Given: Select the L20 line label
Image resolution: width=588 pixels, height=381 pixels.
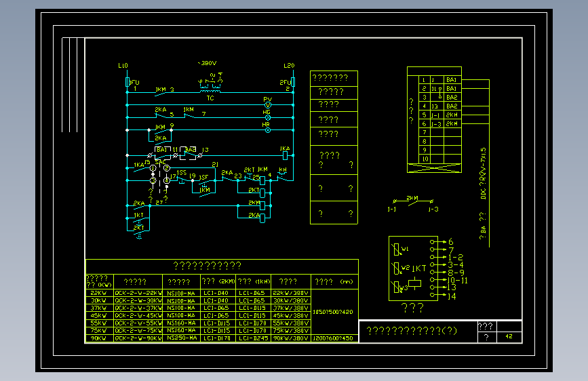Looking at the screenshot, I should point(289,66).
